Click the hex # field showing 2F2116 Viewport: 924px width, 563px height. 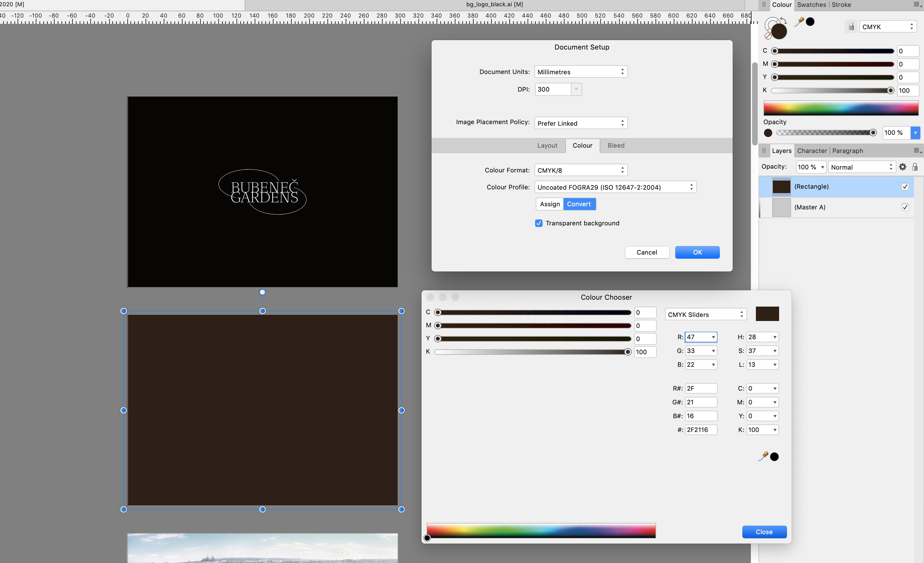(x=701, y=430)
